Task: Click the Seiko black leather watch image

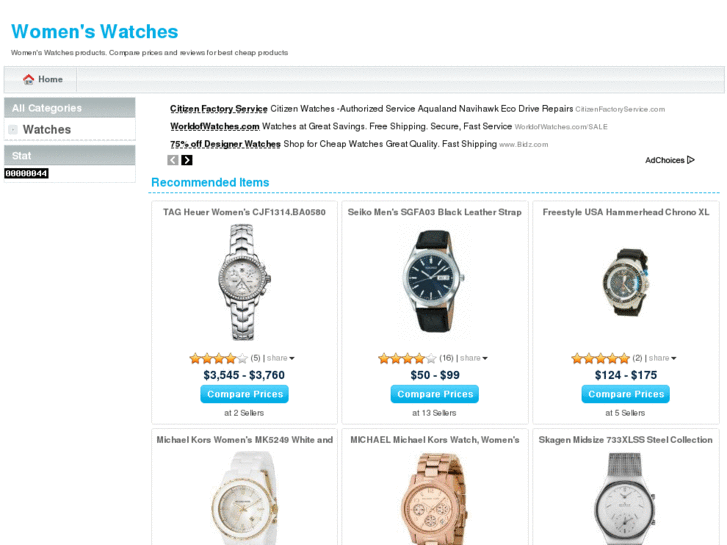Action: click(x=433, y=282)
